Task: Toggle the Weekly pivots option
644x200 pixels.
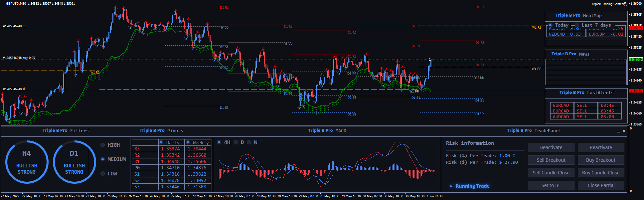Action: 188,142
